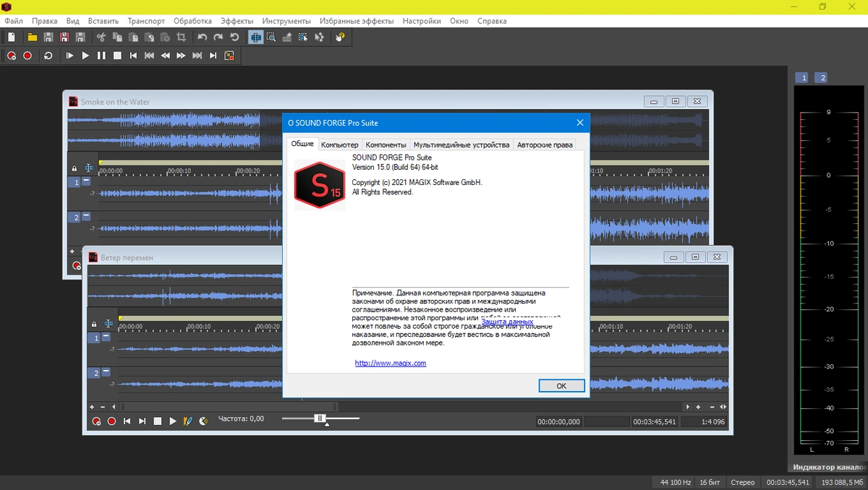The width and height of the screenshot is (868, 490).
Task: Click the Repeat last action icon
Action: tap(234, 37)
